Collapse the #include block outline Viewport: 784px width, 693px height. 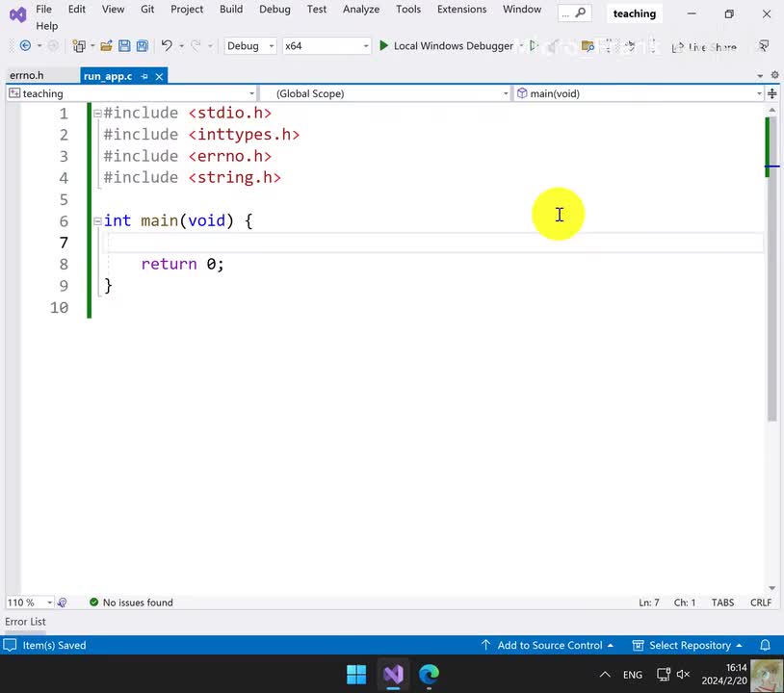[x=97, y=114]
